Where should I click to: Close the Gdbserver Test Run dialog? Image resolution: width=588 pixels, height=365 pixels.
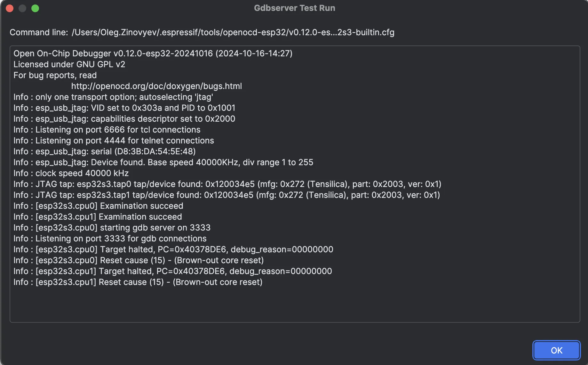click(x=10, y=8)
